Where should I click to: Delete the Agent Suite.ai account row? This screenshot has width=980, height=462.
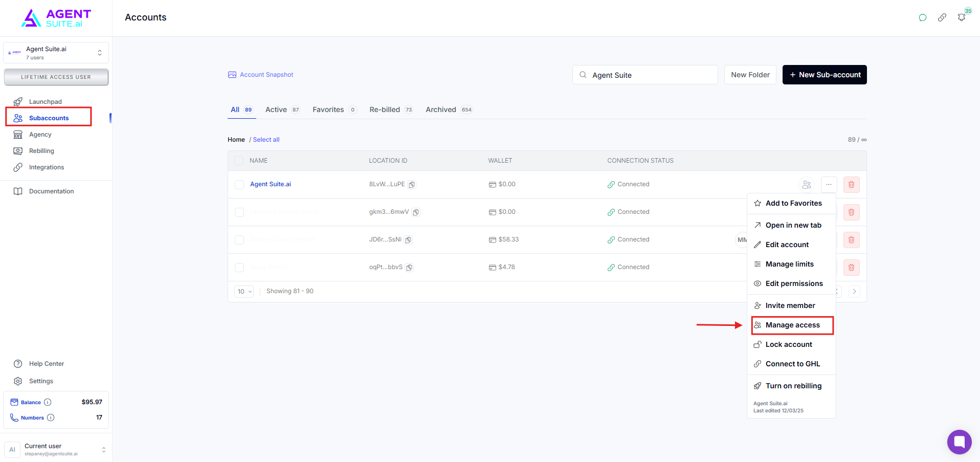[x=852, y=185]
